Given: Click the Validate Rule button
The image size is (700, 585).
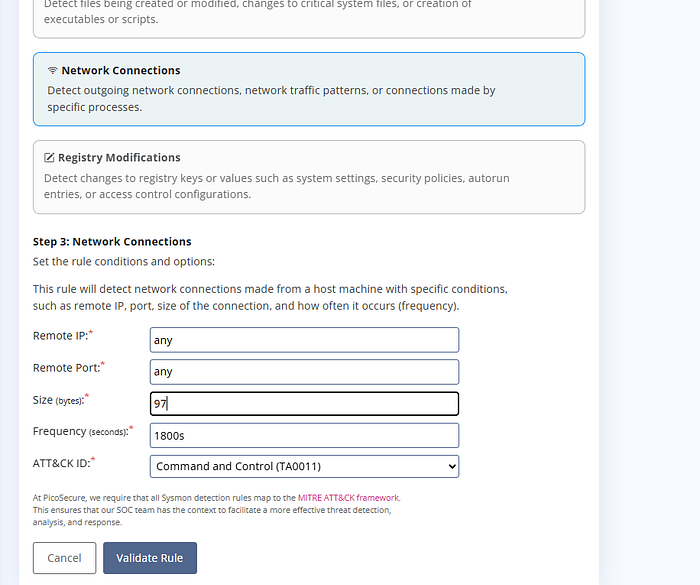Looking at the screenshot, I should [x=150, y=558].
